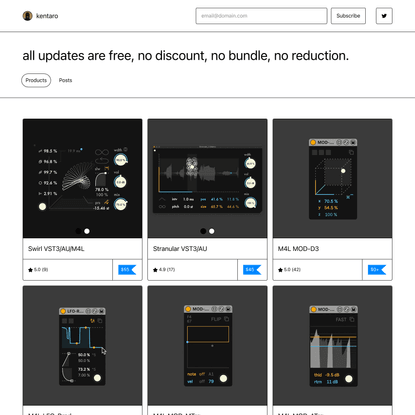Click the star rating under M4L MOD-D3
This screenshot has height=415, width=415.
[289, 270]
